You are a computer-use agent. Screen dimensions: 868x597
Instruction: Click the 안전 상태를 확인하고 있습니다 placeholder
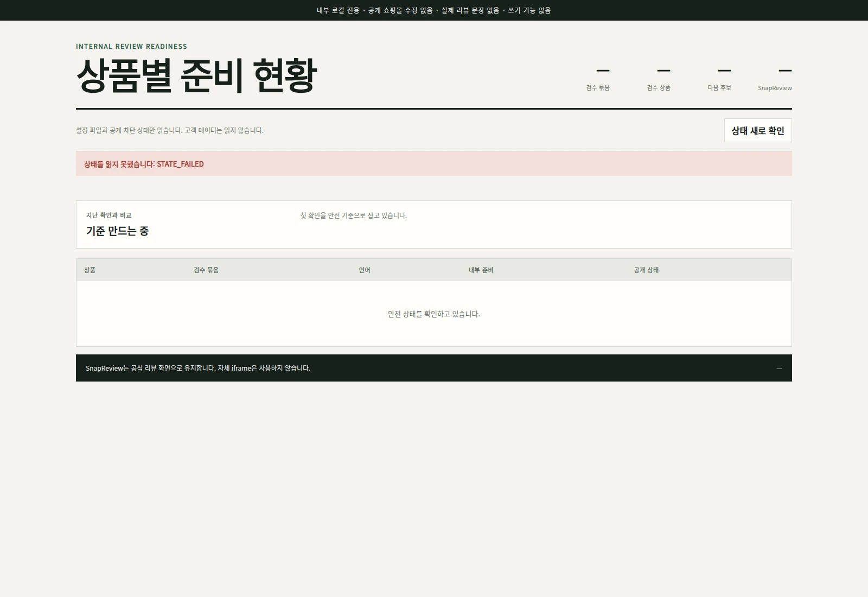point(434,314)
